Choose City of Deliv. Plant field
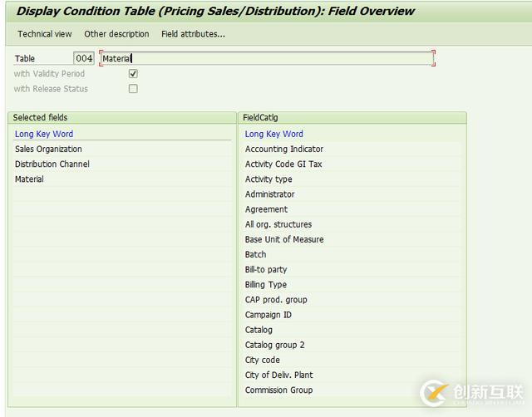 coord(279,375)
